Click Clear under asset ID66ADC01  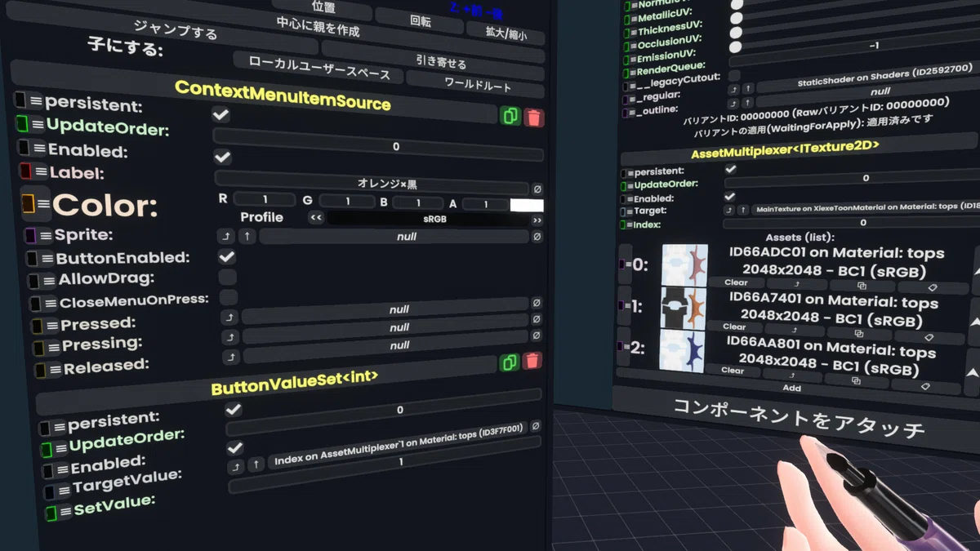point(736,282)
